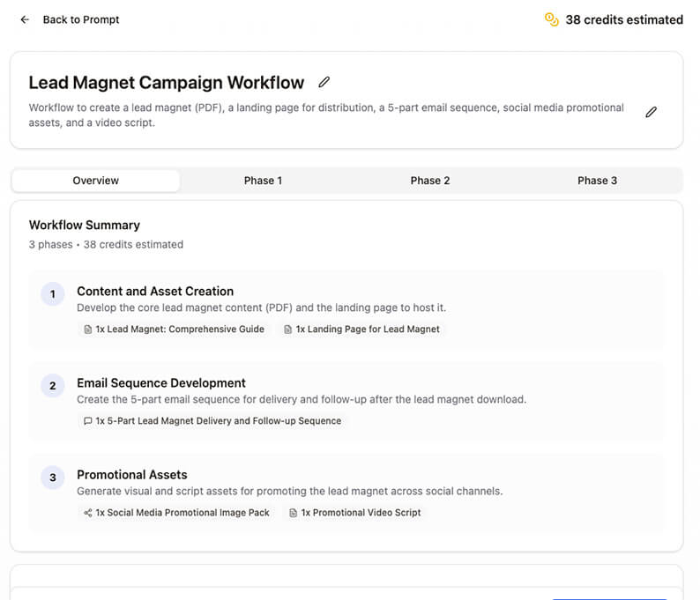Click the Lead Magnet Campaign Workflow title text
This screenshot has width=700, height=600.
(167, 83)
